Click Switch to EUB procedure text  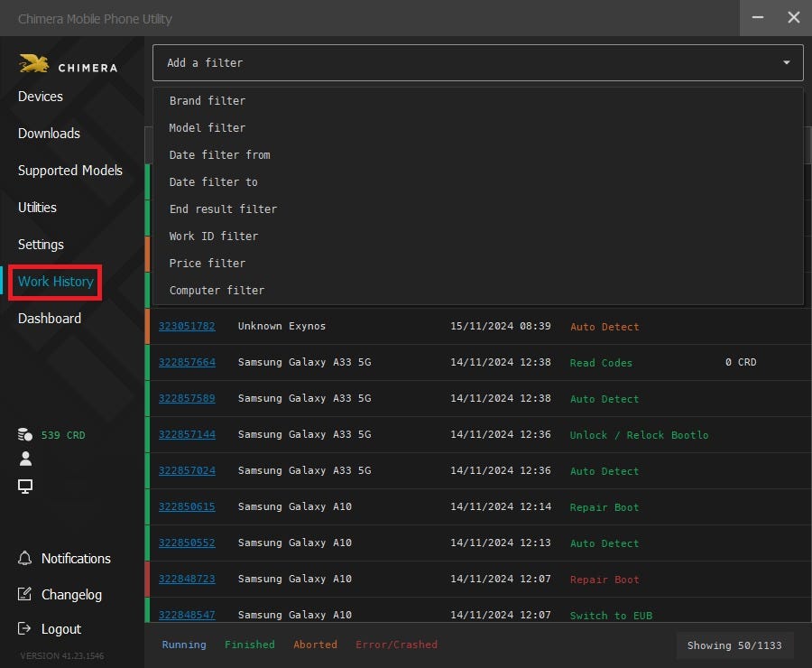pyautogui.click(x=611, y=616)
